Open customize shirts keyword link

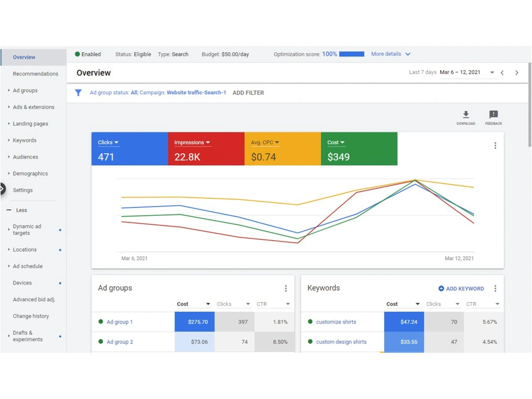pyautogui.click(x=336, y=322)
